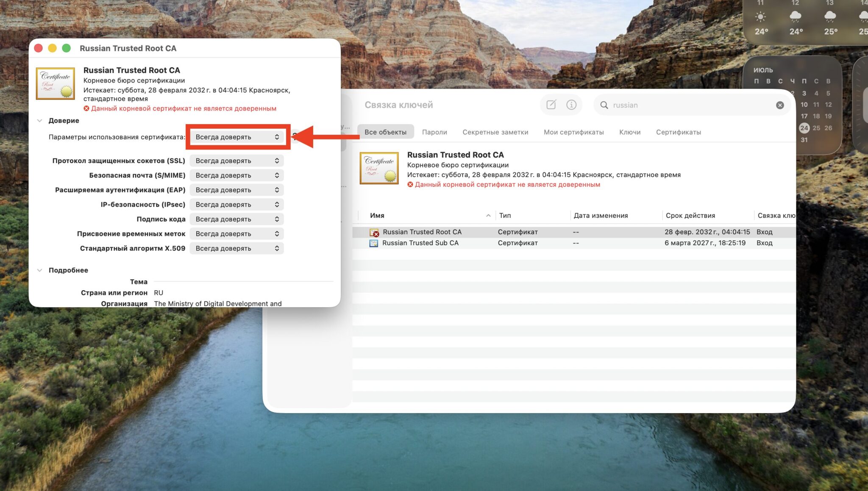Open the Подпись кода trust dropdown
Image resolution: width=868 pixels, height=491 pixels.
[x=237, y=219]
